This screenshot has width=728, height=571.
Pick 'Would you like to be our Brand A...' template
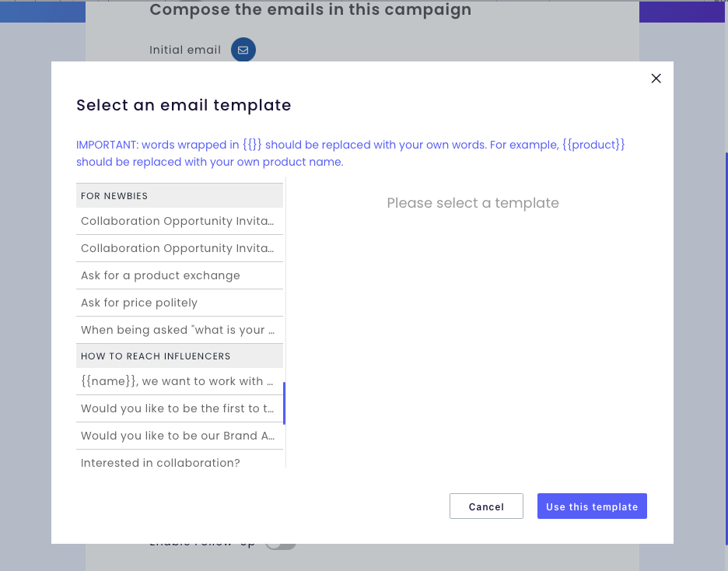[177, 436]
